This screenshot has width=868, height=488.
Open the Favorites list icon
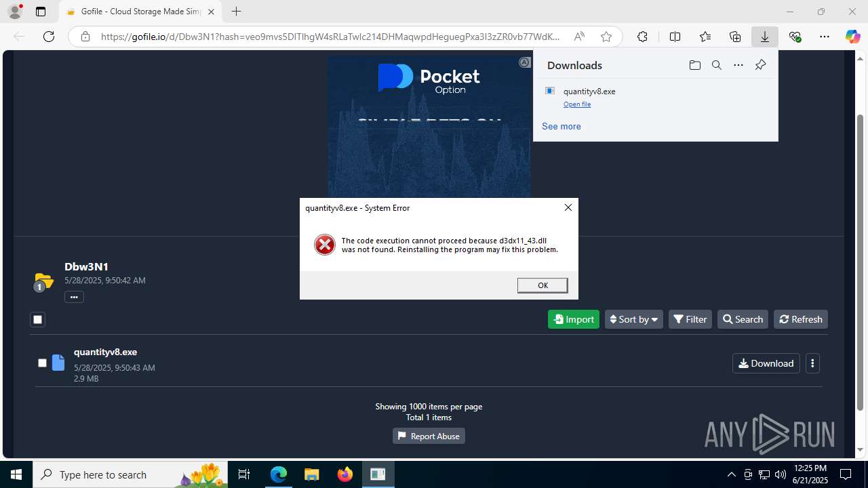point(705,37)
